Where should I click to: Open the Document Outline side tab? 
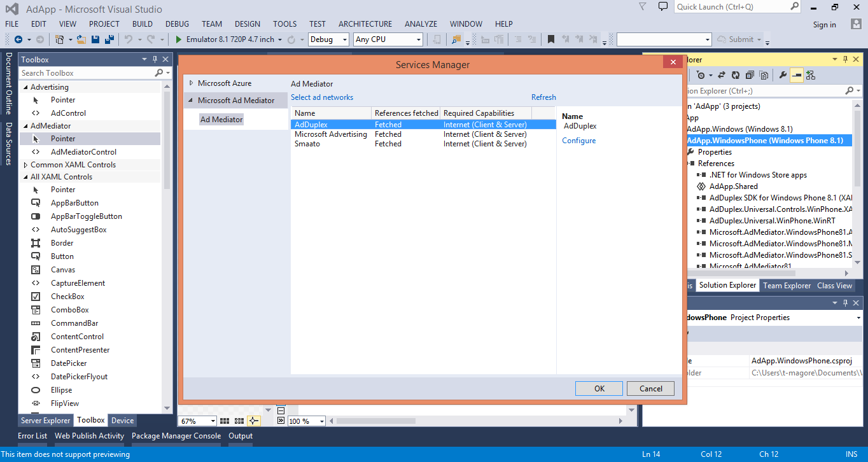click(x=9, y=83)
